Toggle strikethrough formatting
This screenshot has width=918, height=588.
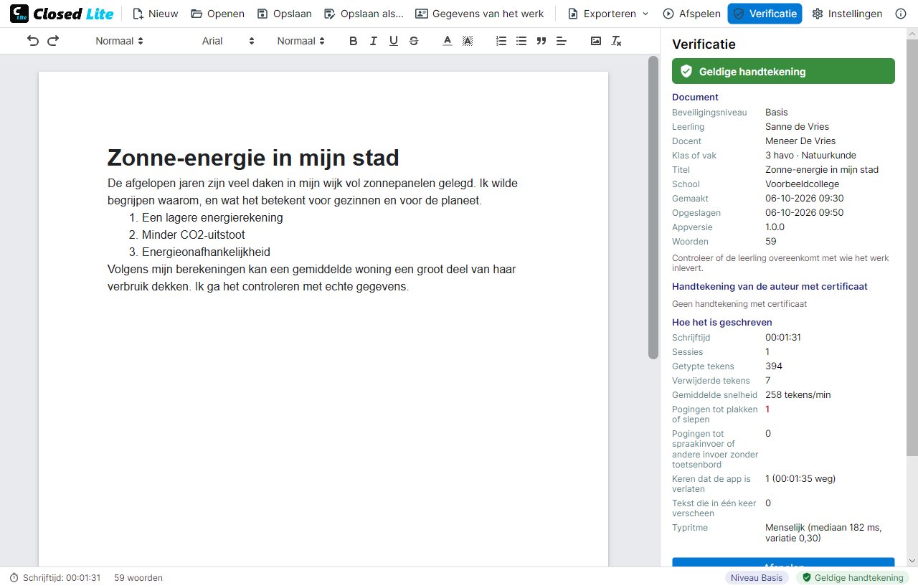414,41
